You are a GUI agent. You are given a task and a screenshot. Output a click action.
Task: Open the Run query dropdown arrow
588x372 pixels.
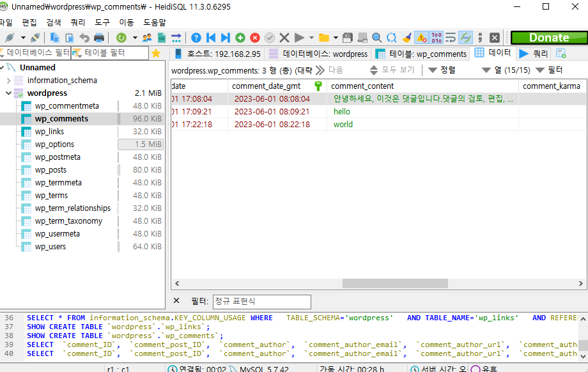[x=311, y=38]
